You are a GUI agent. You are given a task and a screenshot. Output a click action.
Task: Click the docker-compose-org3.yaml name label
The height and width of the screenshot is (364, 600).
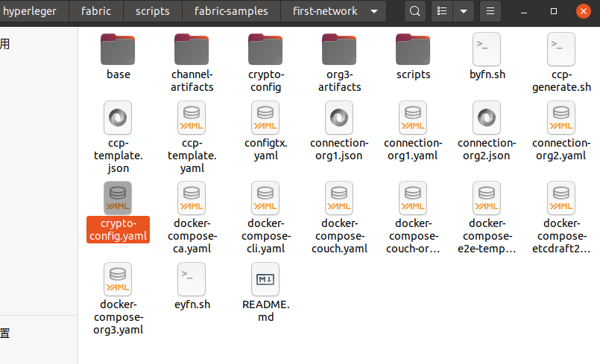(x=118, y=317)
